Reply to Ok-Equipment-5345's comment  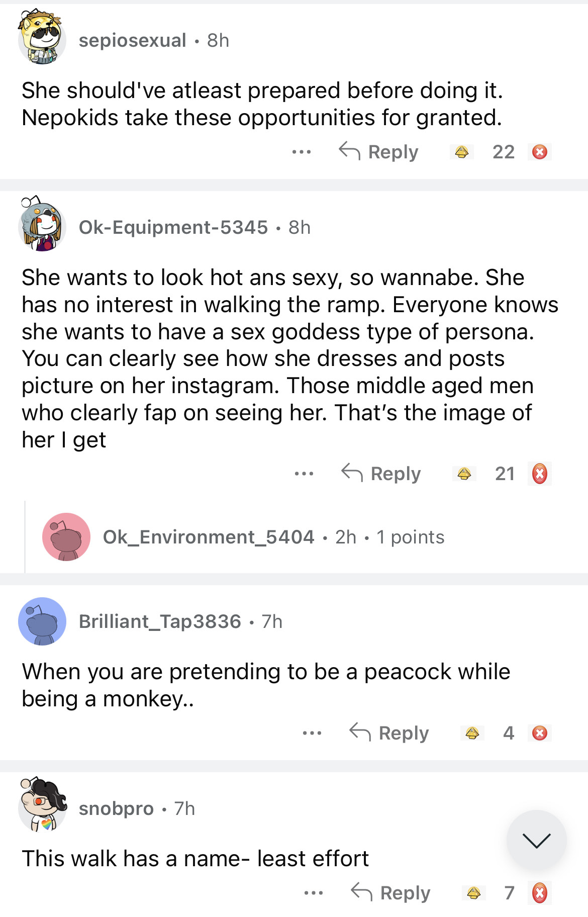tap(381, 474)
